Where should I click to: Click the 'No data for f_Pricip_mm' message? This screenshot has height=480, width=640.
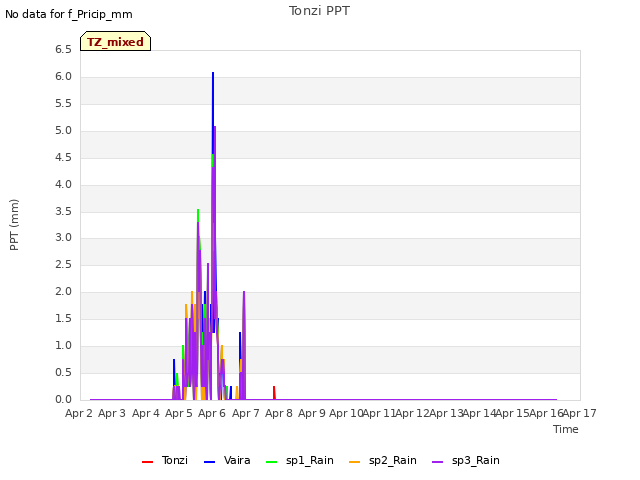69,14
